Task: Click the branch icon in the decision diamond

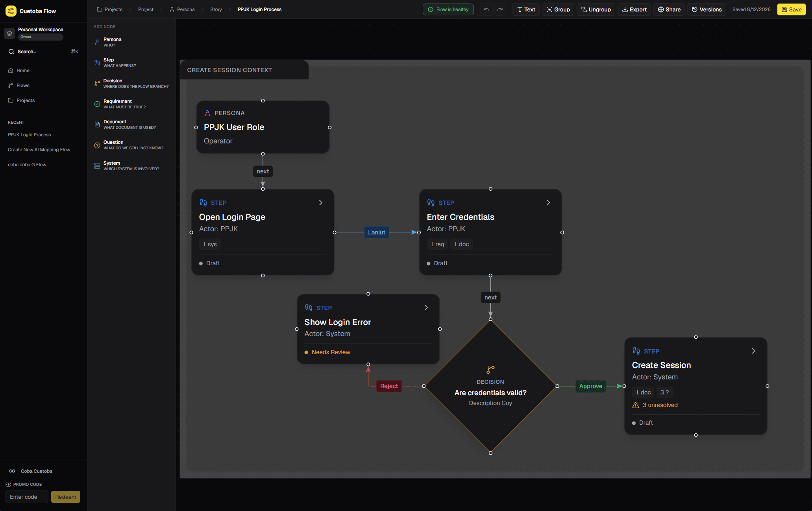Action: click(x=490, y=370)
